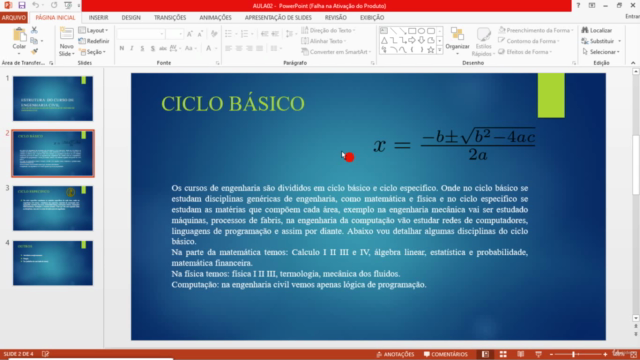Click the Save icon in quick access toolbar
This screenshot has width=640, height=360.
(22, 5)
